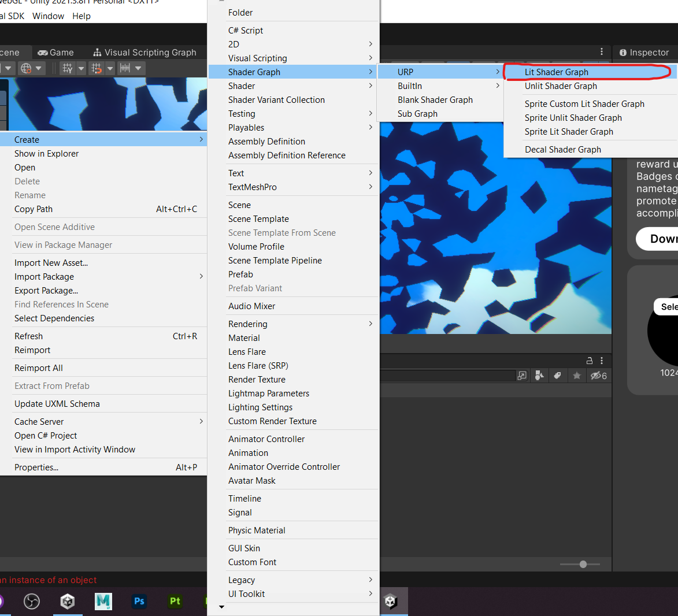Screen dimensions: 678x616
Task: Click the increment snapping ruler icon
Action: click(x=125, y=68)
